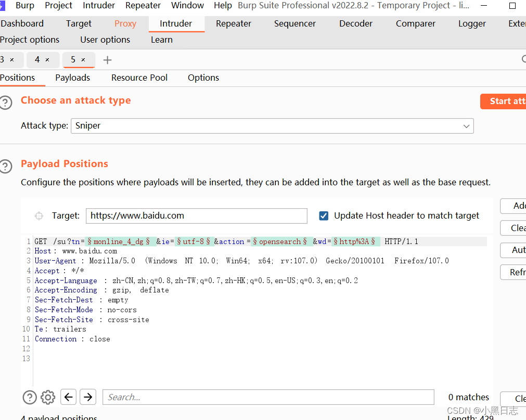Open editor settings gear icon
The height and width of the screenshot is (420, 526).
(x=48, y=397)
